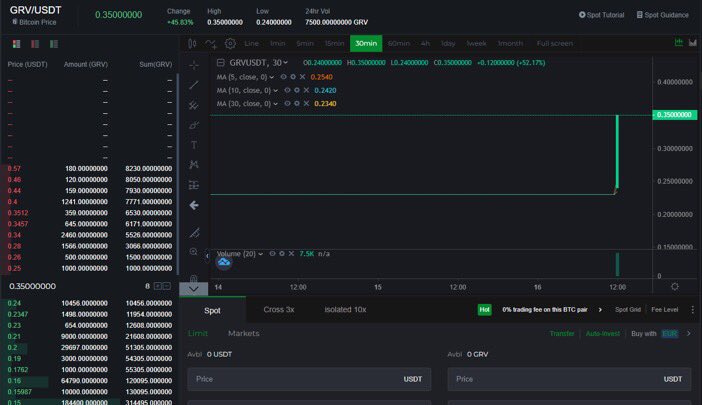Select the ruler measure tool
This screenshot has height=405, width=702.
coord(193,232)
